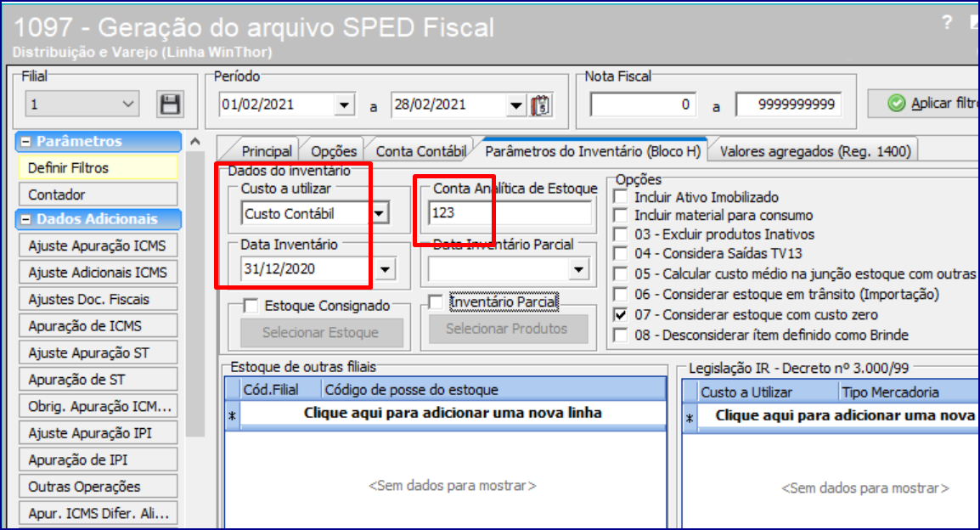The height and width of the screenshot is (530, 980).
Task: Check 06 - Considerar estoque em trânsito
Action: coord(621,295)
